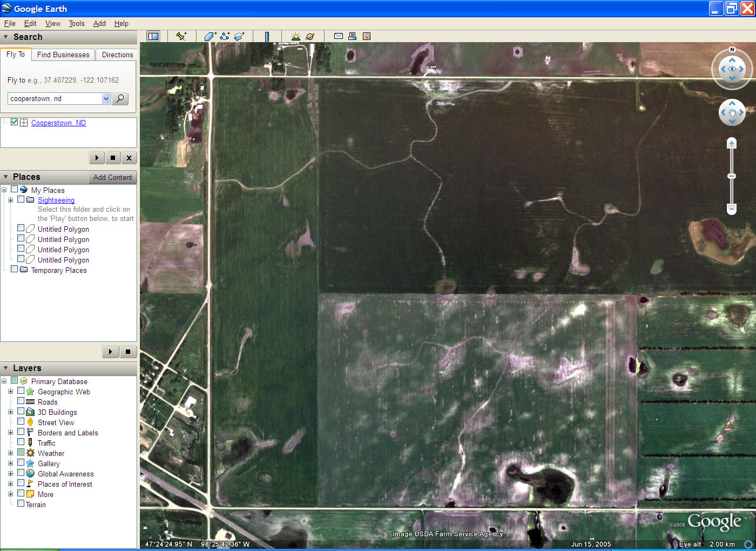
Task: Select the Add Path tool
Action: [225, 36]
